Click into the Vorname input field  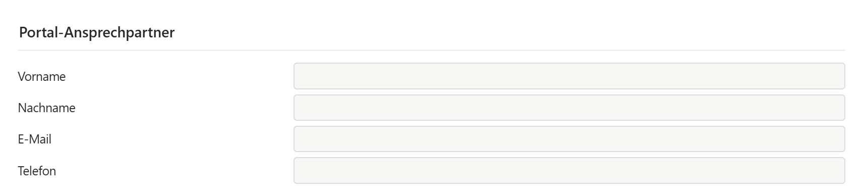tap(569, 76)
